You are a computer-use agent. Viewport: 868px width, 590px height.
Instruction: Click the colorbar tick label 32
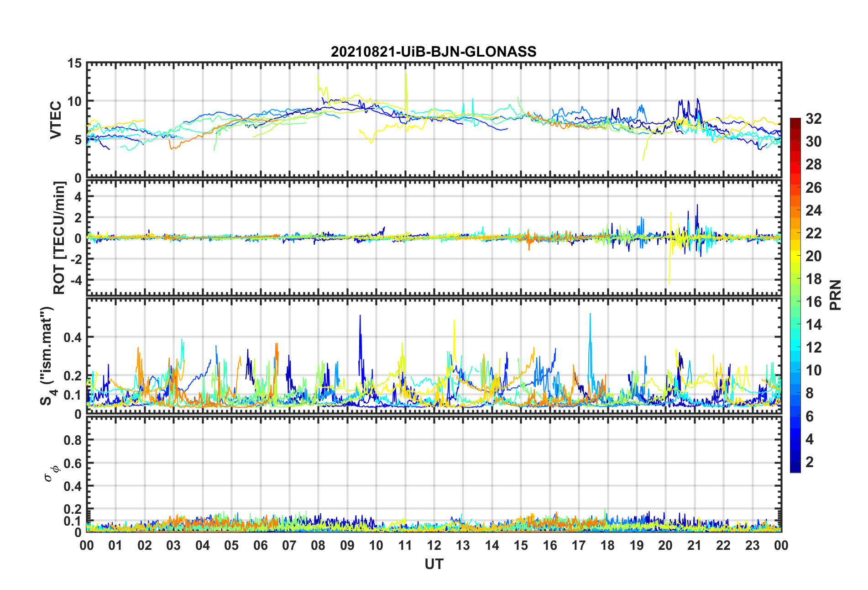point(814,119)
